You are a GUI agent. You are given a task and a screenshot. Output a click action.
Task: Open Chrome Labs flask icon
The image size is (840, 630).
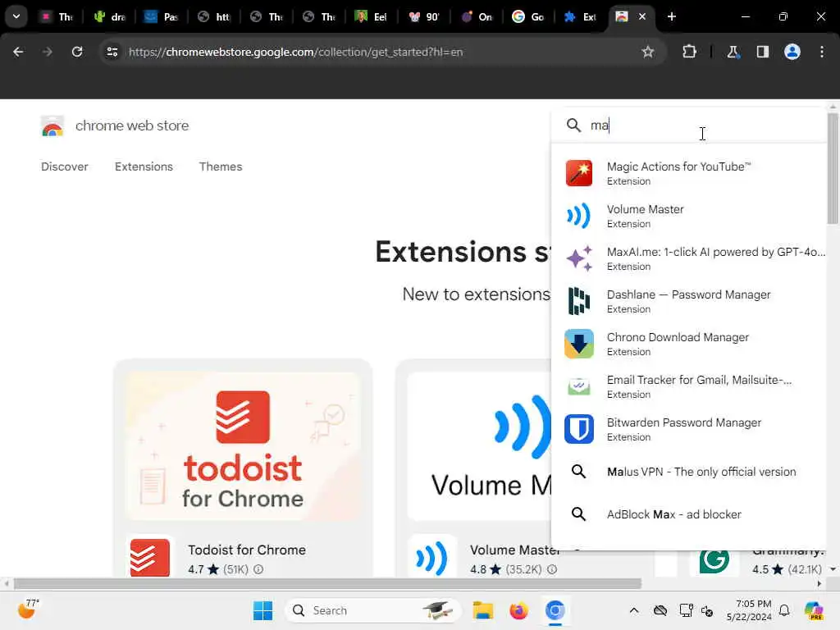coord(733,52)
